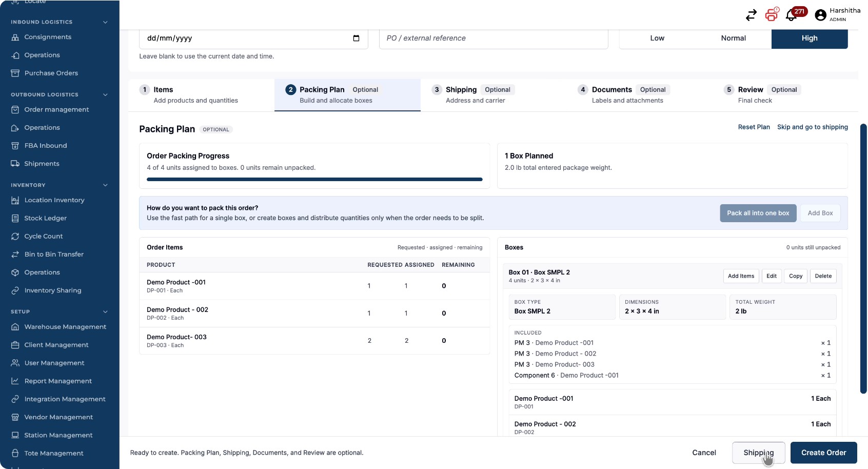Image resolution: width=868 pixels, height=469 pixels.
Task: Open notifications bell with 271 badge
Action: (792, 15)
